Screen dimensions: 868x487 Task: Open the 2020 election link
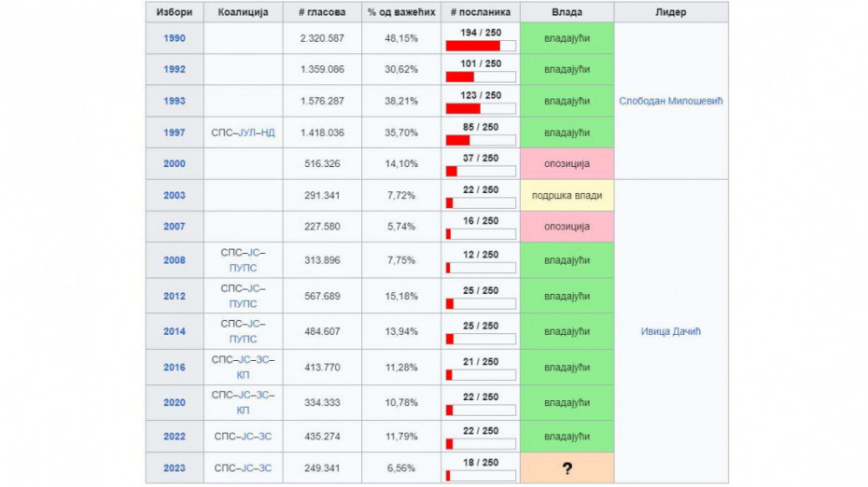pos(175,402)
